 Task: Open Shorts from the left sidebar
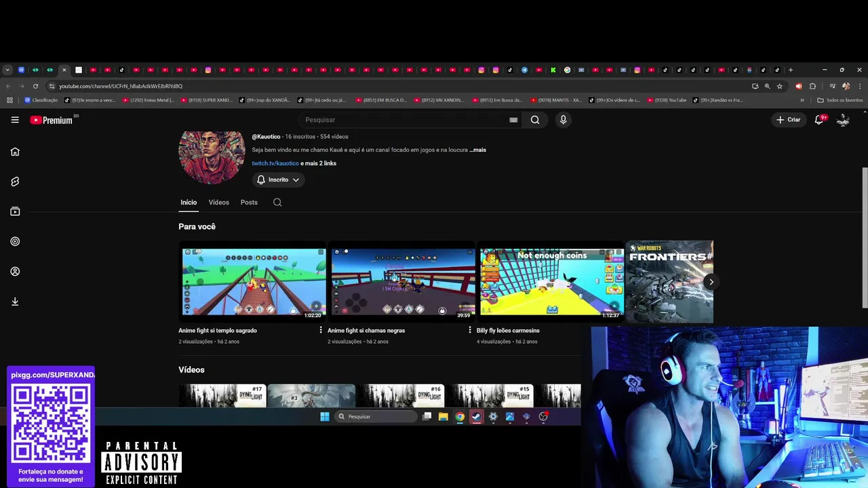(x=15, y=182)
